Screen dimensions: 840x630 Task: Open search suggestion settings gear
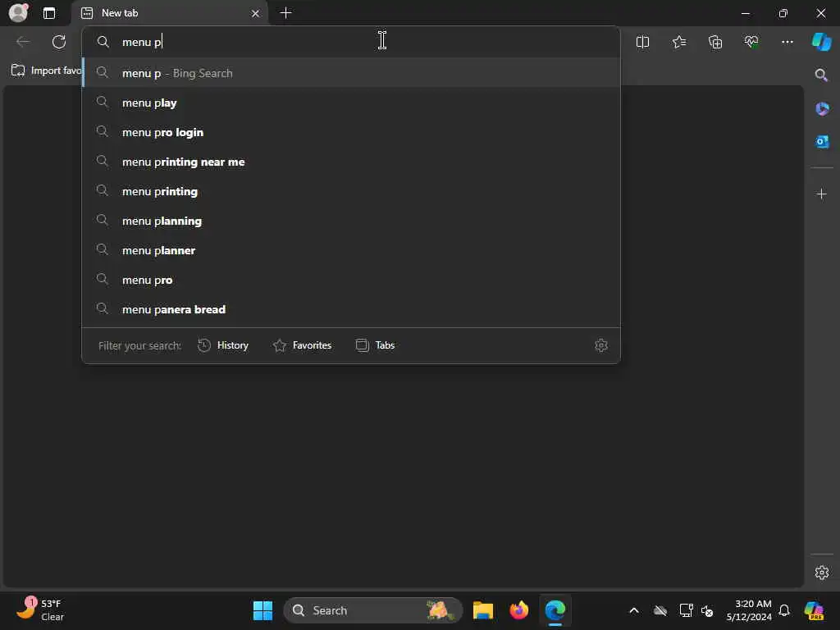pos(601,345)
